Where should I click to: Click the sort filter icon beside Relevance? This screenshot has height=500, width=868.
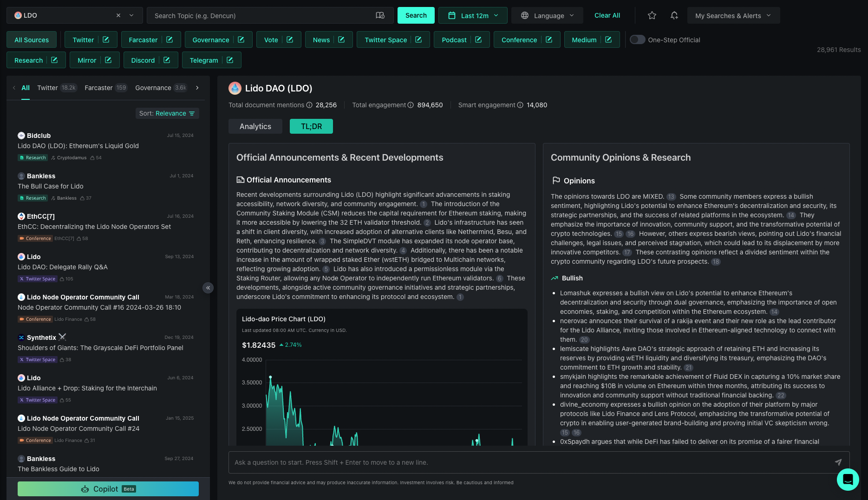[x=192, y=113]
